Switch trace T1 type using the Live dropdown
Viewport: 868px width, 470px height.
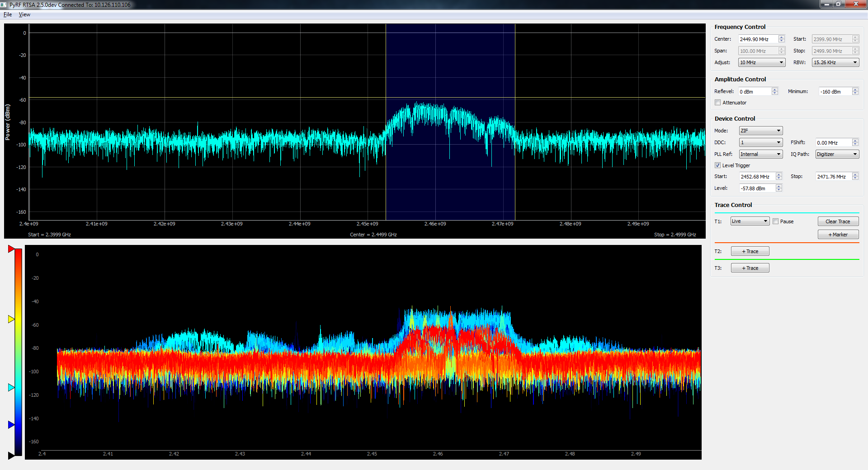point(749,221)
